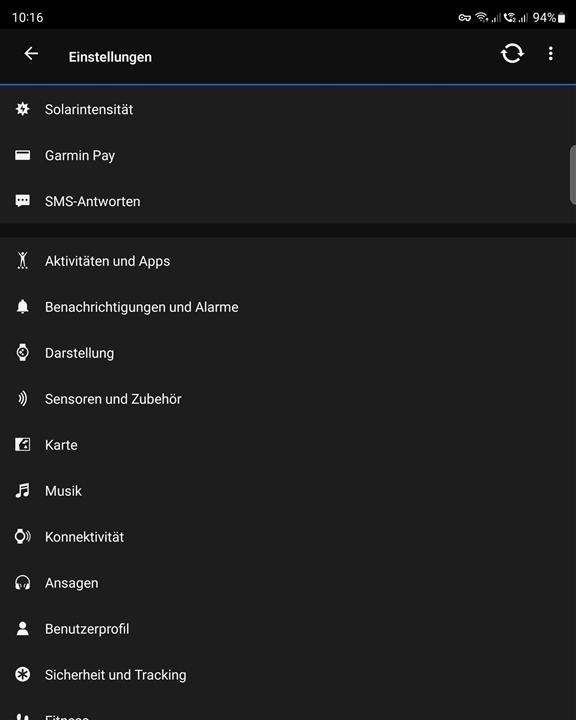Open the Garmin Pay text entry
The width and height of the screenshot is (576, 720).
click(x=80, y=156)
